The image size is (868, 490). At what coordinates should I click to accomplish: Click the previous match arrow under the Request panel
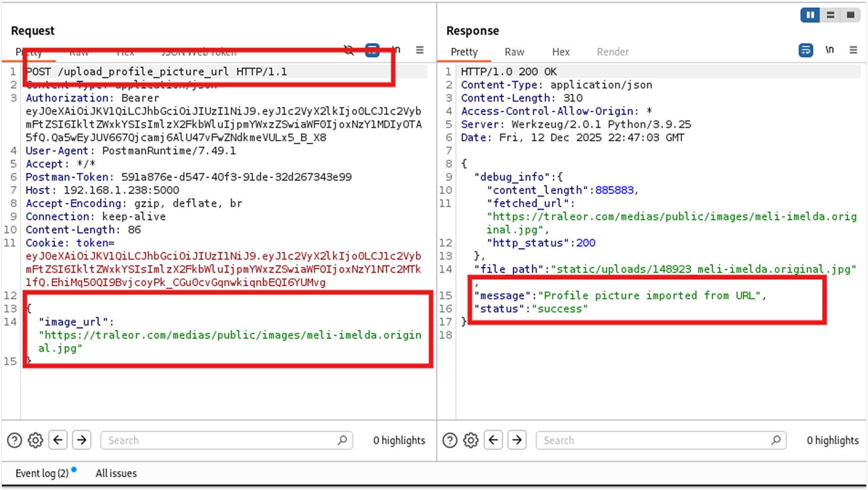58,440
